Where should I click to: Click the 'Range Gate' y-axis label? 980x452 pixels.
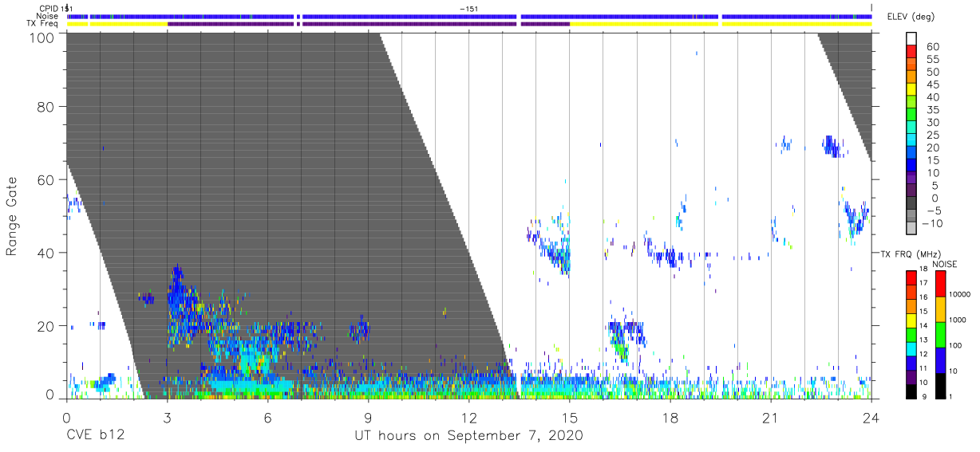(12, 217)
